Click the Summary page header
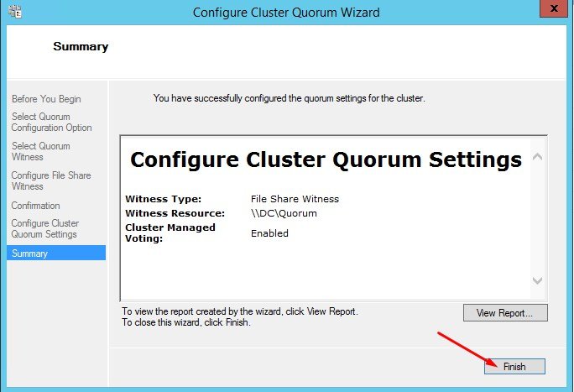This screenshot has height=392, width=574. tap(81, 46)
